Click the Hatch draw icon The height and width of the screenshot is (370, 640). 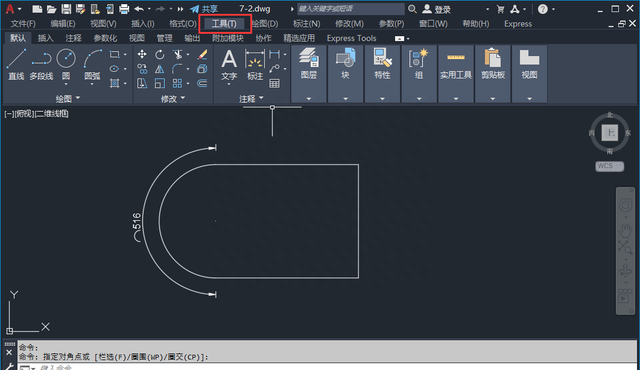[115, 84]
